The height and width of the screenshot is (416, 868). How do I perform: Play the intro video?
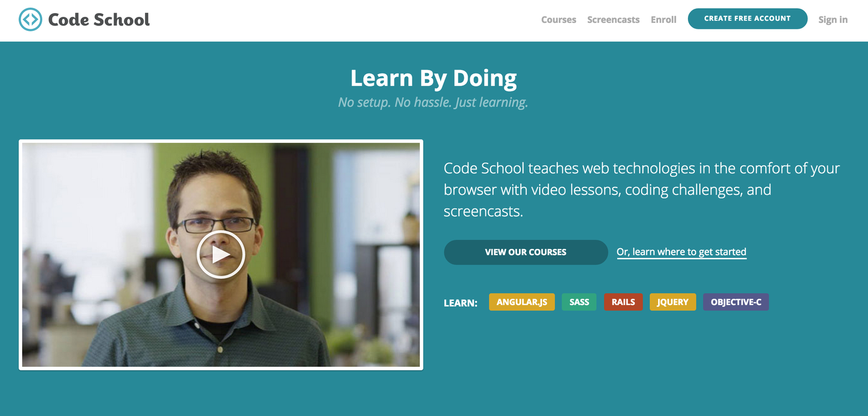(221, 255)
